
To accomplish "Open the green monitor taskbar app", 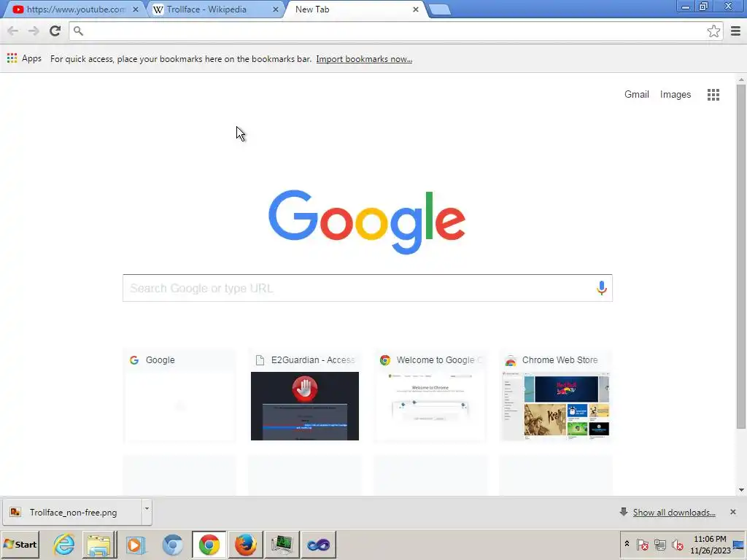I will click(x=282, y=544).
